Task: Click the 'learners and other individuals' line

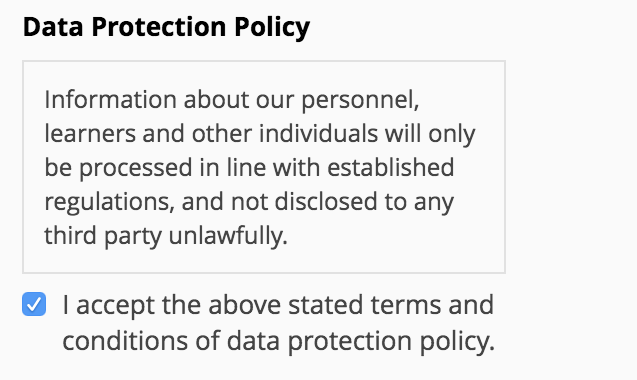Action: tap(260, 134)
